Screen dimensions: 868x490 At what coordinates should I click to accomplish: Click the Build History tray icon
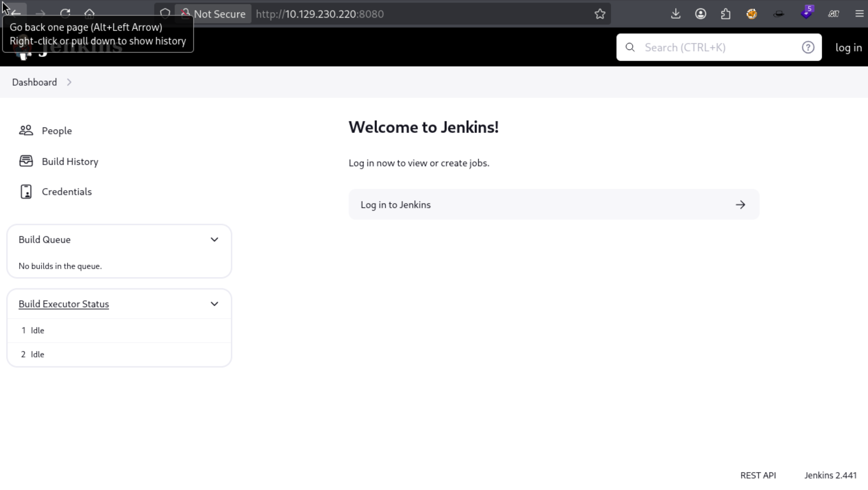(x=26, y=161)
